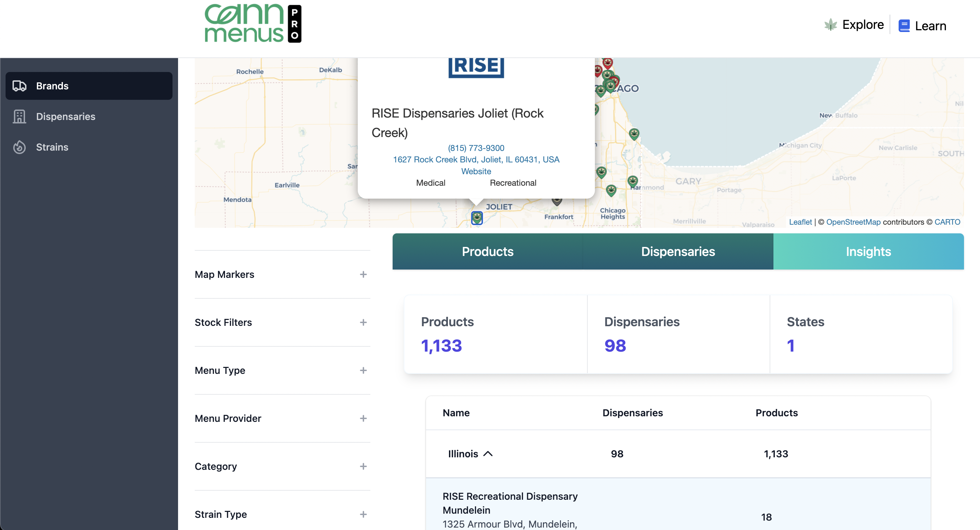Click the JOLIET label on the map
The height and width of the screenshot is (530, 980).
(x=499, y=207)
